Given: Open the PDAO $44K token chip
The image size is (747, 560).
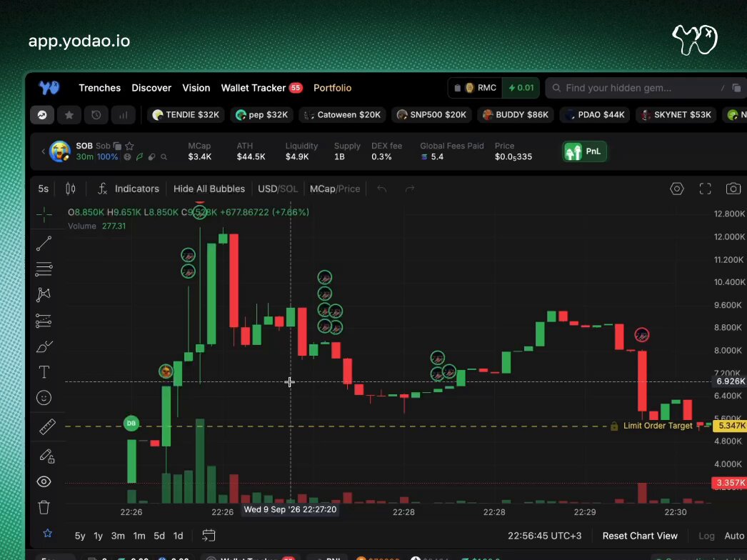Looking at the screenshot, I should [595, 115].
